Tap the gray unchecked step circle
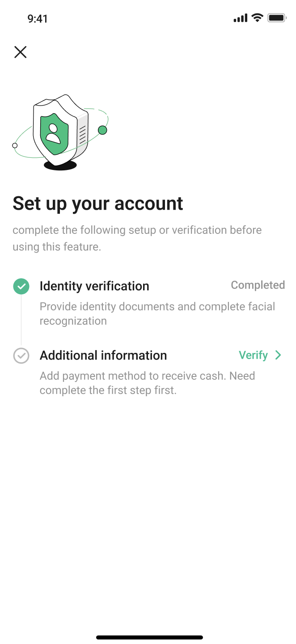Screen dimensions: 296x644 21,356
